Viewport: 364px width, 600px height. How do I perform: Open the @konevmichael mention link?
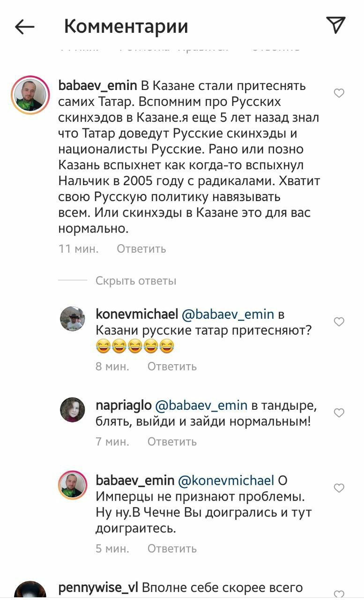tap(226, 480)
